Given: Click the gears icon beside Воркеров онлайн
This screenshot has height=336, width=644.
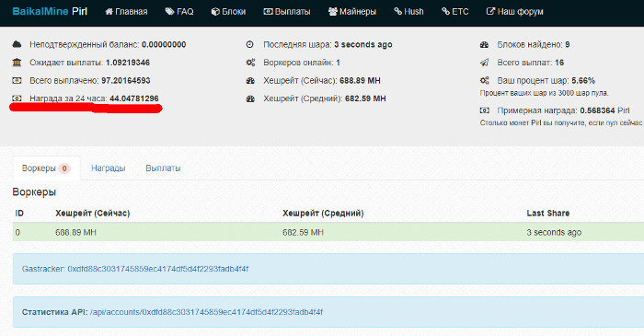Looking at the screenshot, I should (250, 63).
